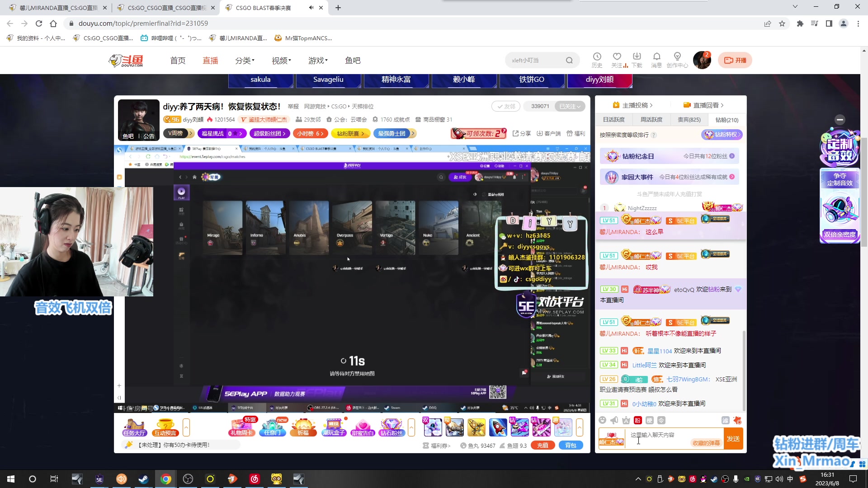868x488 pixels.
Task: Expand the 分类 category menu
Action: coord(245,61)
